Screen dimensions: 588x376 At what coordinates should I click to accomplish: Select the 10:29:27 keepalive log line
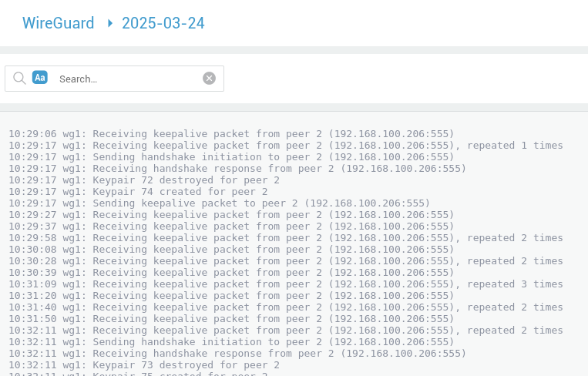click(x=231, y=215)
